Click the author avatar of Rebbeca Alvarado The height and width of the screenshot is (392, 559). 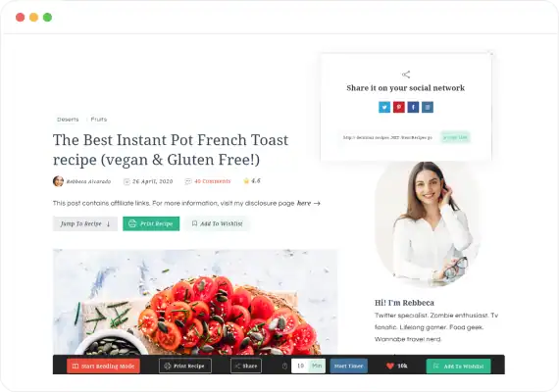[58, 181]
